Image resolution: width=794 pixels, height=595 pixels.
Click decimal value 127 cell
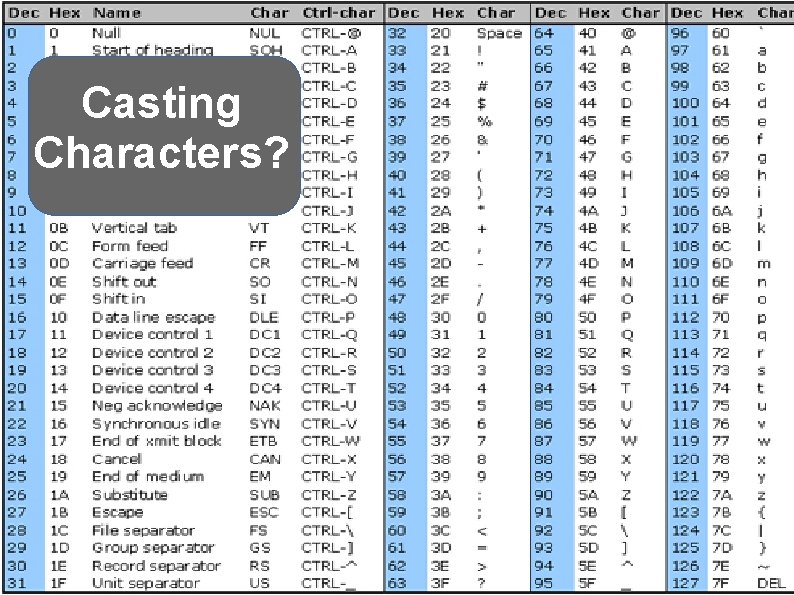[x=685, y=583]
